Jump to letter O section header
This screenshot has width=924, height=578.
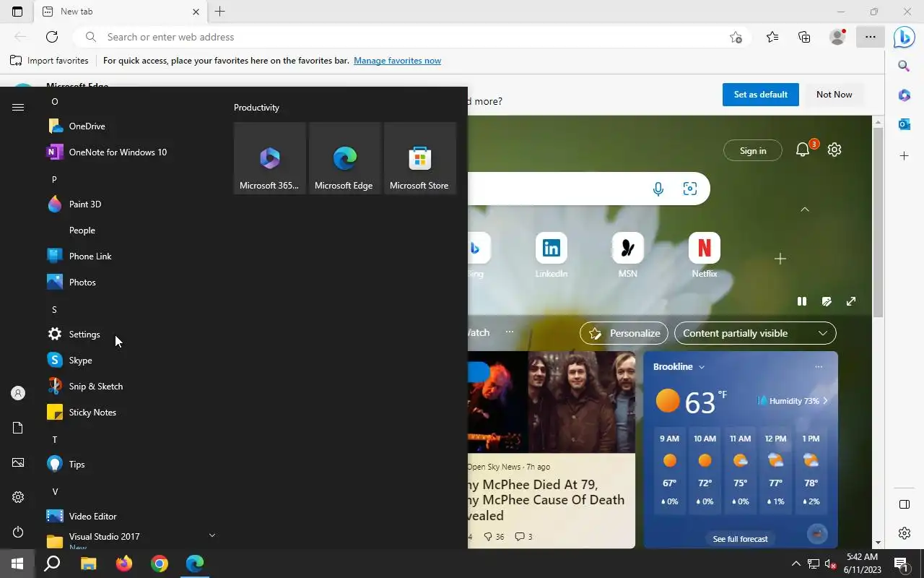click(55, 101)
